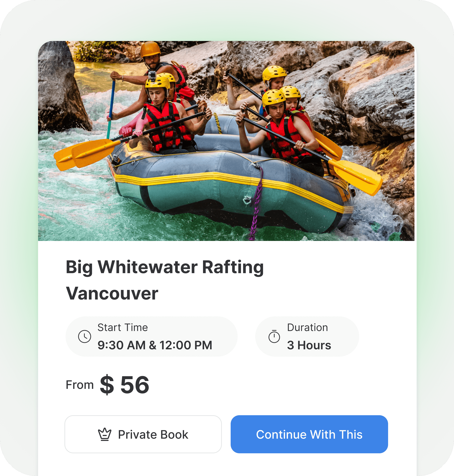Click the 3 Hours value
The width and height of the screenshot is (454, 476).
pyautogui.click(x=309, y=345)
